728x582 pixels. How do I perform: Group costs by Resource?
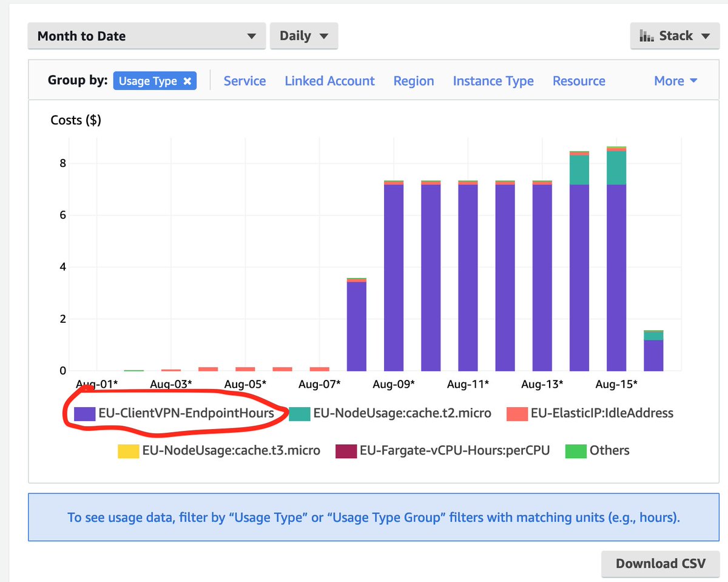[x=579, y=81]
